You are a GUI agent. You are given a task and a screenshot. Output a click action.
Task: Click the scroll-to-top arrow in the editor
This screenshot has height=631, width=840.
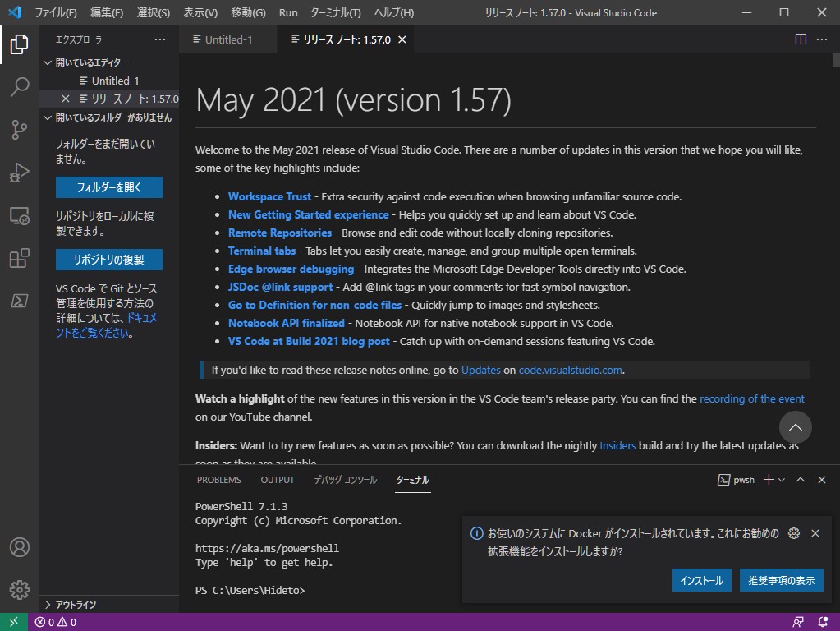[x=794, y=427]
